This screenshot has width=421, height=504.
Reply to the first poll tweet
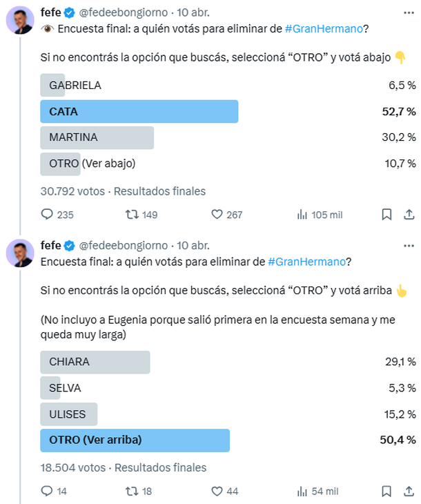(48, 215)
